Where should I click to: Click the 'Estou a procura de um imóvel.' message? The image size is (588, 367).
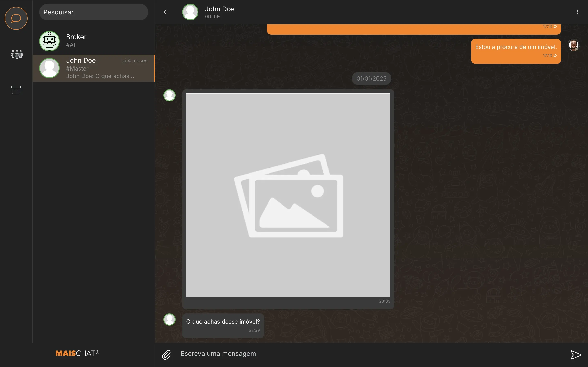[516, 47]
